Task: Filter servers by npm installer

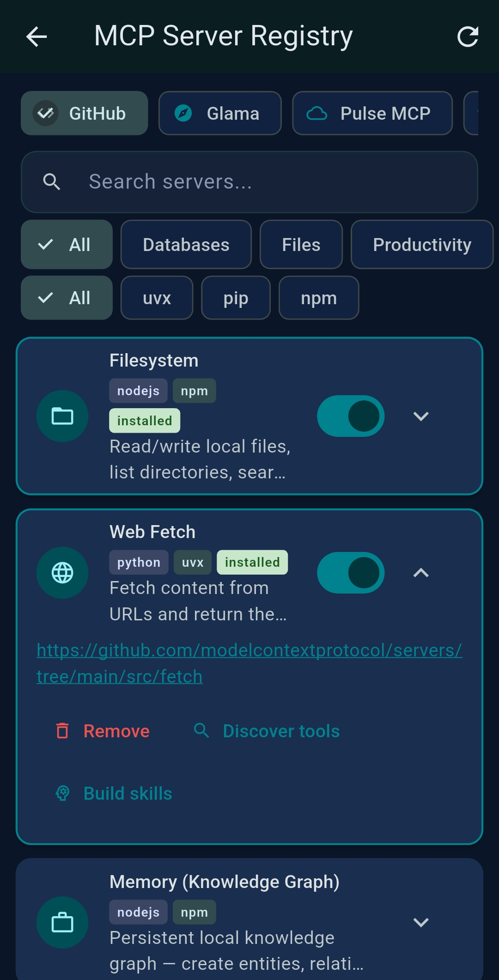Action: tap(319, 298)
